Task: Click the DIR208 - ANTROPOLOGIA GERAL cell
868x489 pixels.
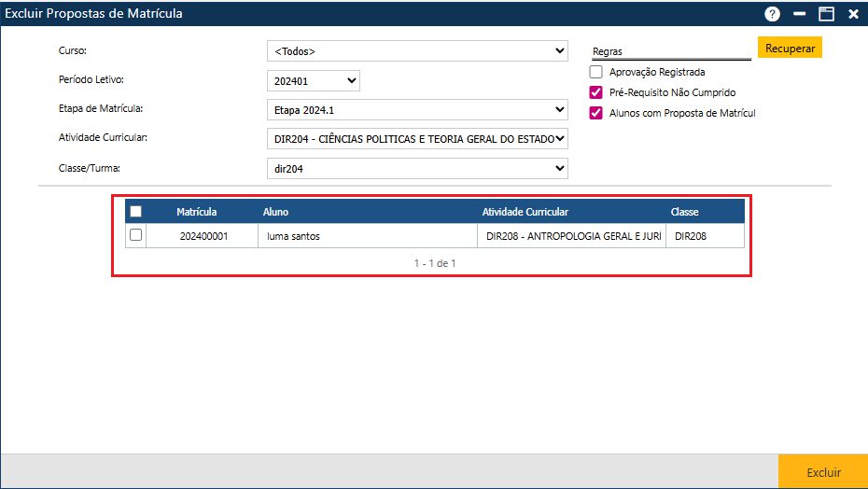Action: [x=573, y=236]
